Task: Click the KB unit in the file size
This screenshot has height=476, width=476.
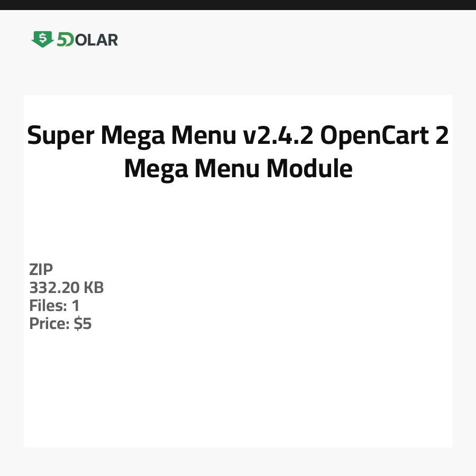Action: tap(94, 288)
